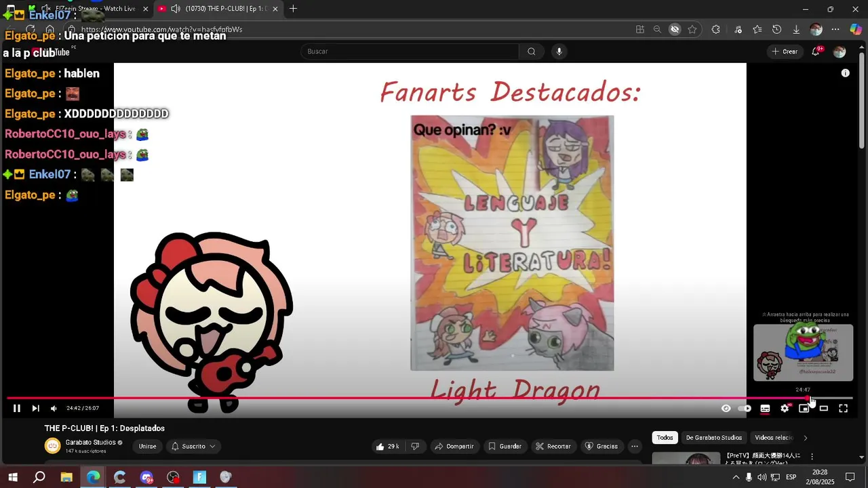Show more filter chips with the arrow
The height and width of the screenshot is (488, 868).
coord(805,437)
